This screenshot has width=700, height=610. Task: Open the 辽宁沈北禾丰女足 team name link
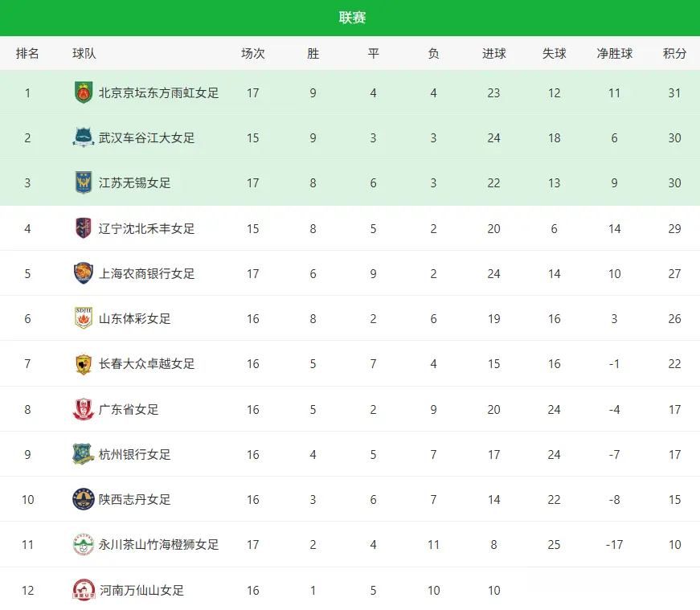(x=146, y=229)
